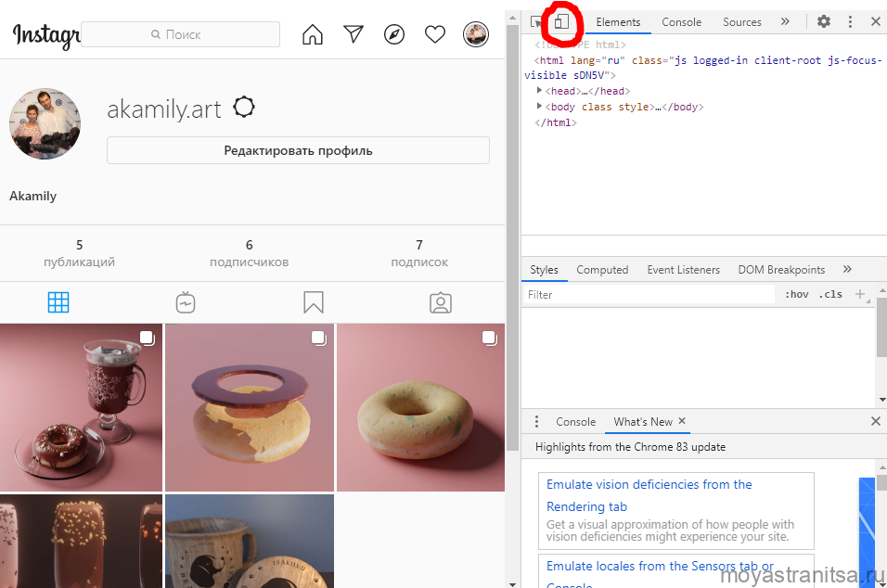Open activity feed heart icon

435,35
